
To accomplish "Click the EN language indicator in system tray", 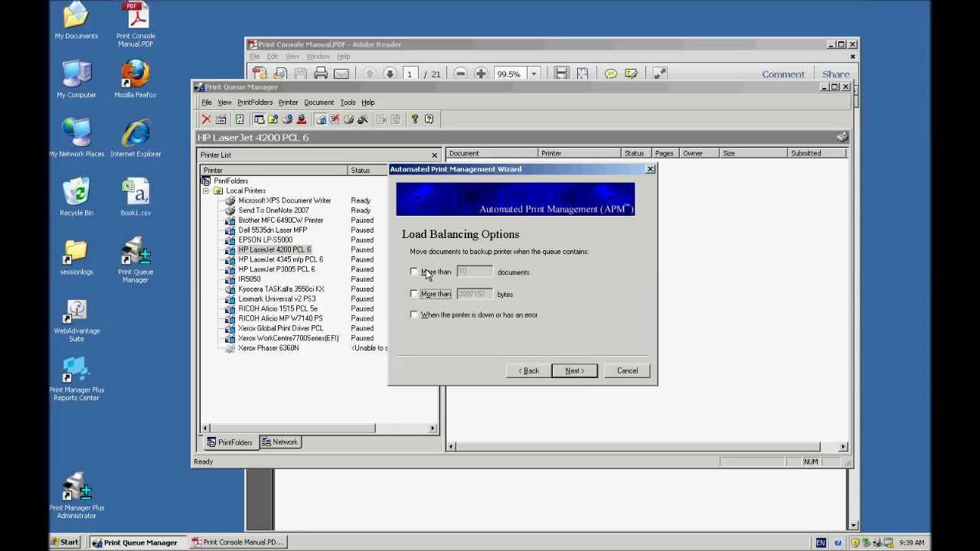I will [821, 543].
